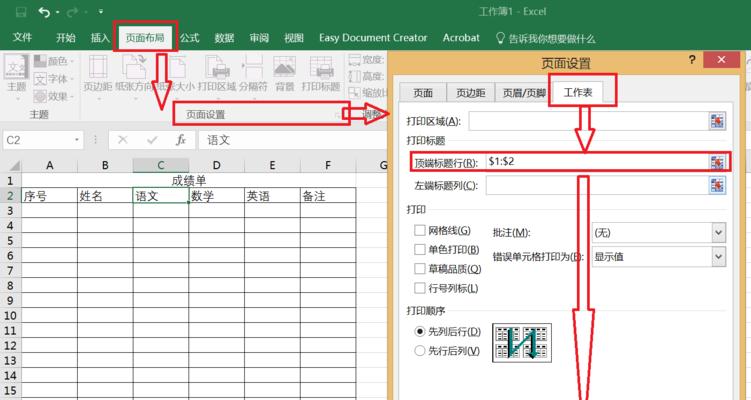Click the 页面设置 group dialog launcher
The image size is (751, 400).
click(336, 115)
